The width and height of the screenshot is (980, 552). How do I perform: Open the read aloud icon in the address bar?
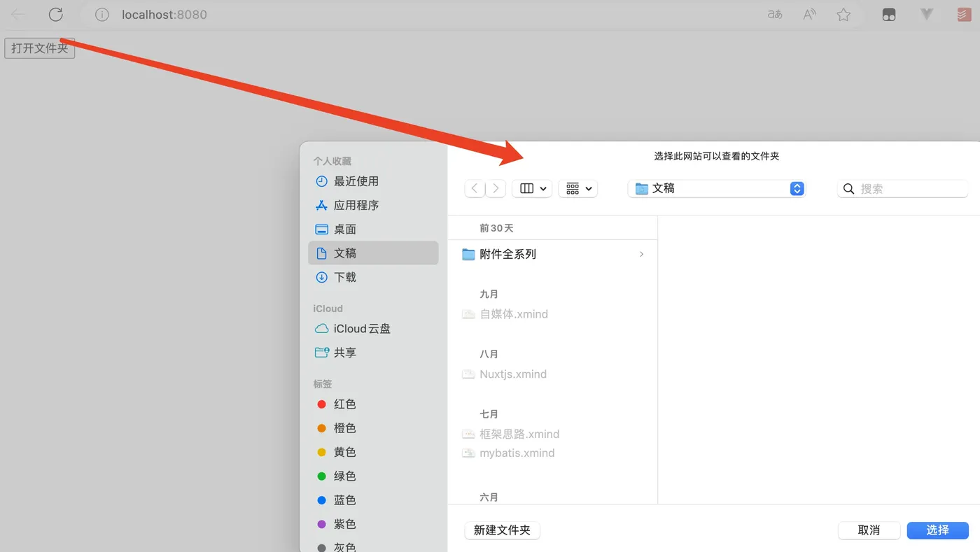tap(809, 14)
